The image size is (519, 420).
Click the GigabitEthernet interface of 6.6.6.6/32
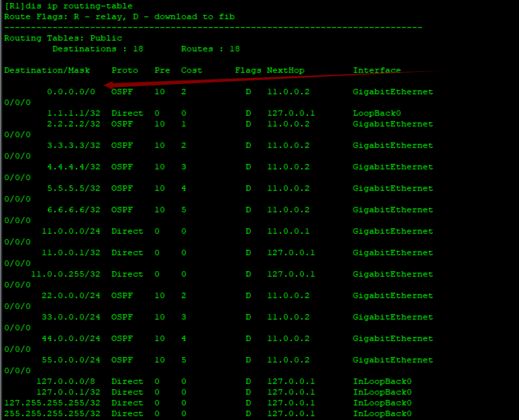point(393,210)
